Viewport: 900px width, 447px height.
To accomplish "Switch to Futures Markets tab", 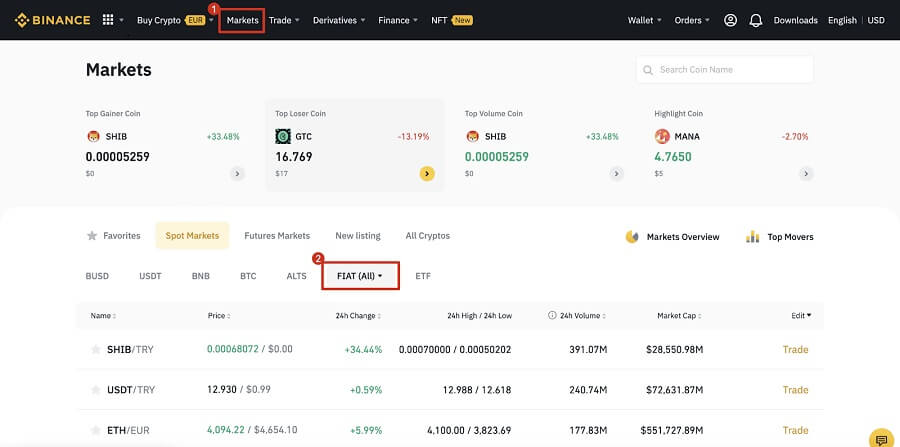I will click(x=277, y=236).
